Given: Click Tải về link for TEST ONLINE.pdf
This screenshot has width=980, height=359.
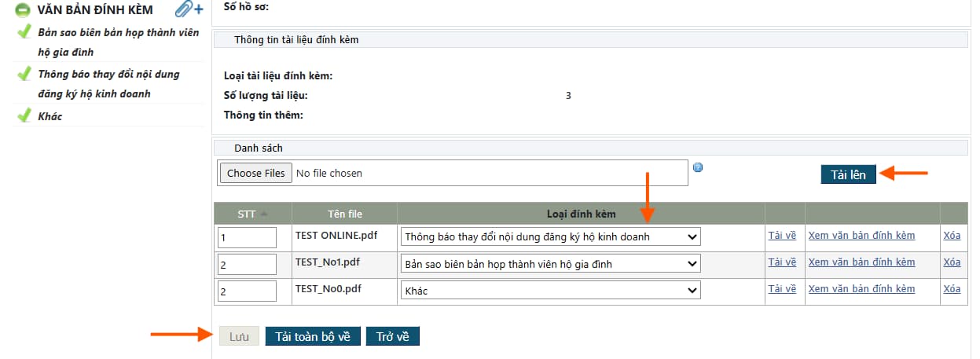Looking at the screenshot, I should pyautogui.click(x=782, y=235).
